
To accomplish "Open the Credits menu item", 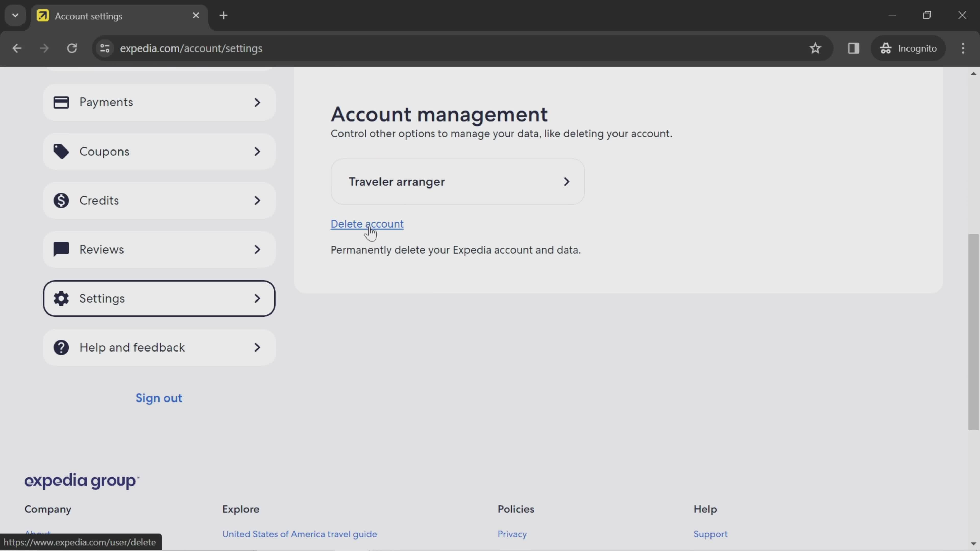I will [159, 201].
